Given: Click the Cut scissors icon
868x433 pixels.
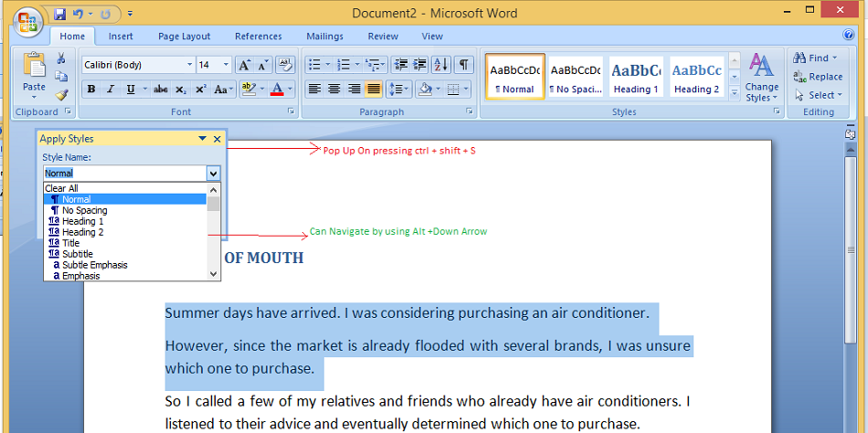Looking at the screenshot, I should [x=61, y=58].
